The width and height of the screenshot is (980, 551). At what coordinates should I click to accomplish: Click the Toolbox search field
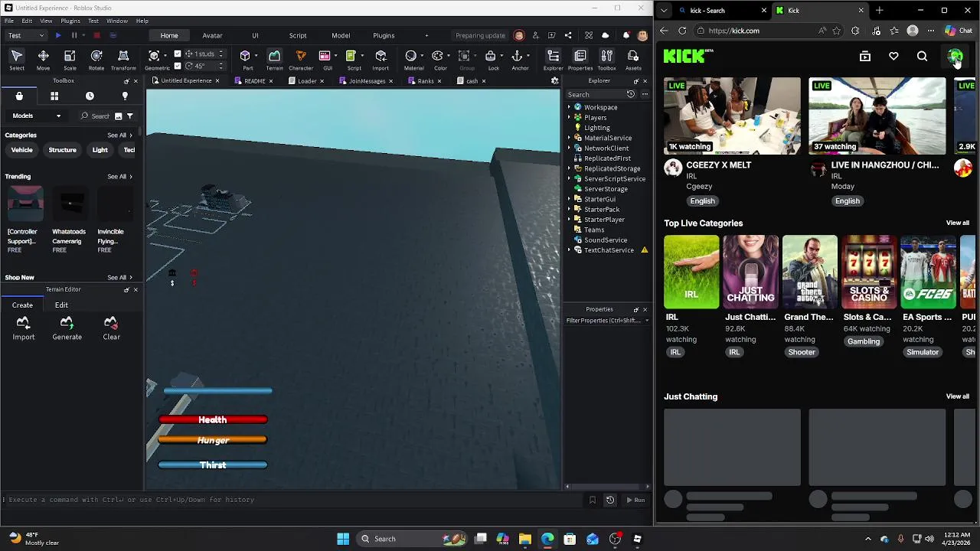tap(100, 116)
